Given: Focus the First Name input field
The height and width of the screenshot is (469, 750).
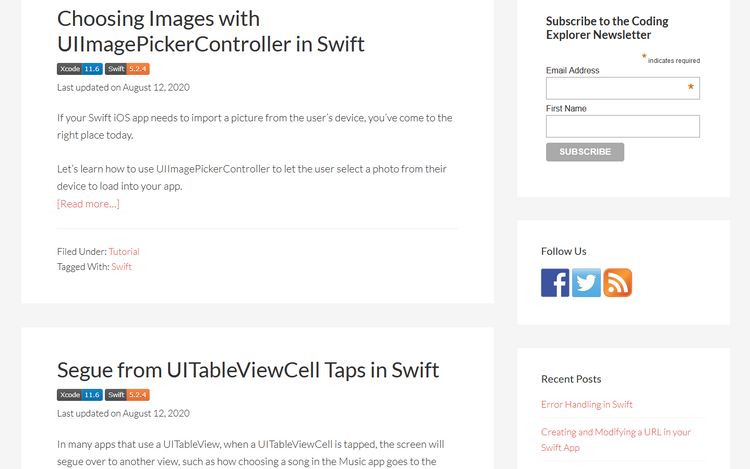Looking at the screenshot, I should (623, 126).
